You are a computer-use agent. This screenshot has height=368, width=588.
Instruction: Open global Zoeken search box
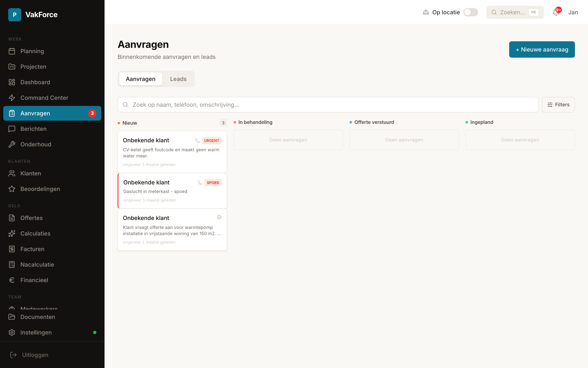click(x=515, y=12)
